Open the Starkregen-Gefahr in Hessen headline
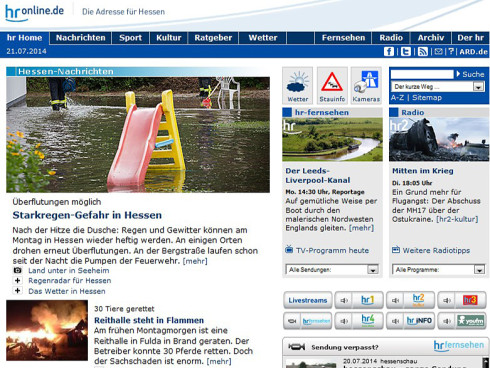The image size is (490, 368). tap(87, 215)
